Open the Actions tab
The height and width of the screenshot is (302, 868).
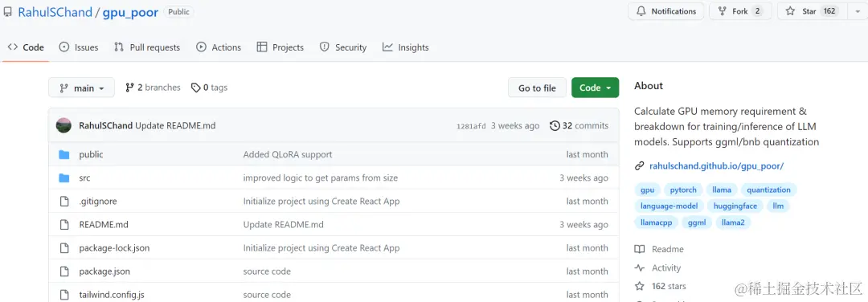coord(219,47)
